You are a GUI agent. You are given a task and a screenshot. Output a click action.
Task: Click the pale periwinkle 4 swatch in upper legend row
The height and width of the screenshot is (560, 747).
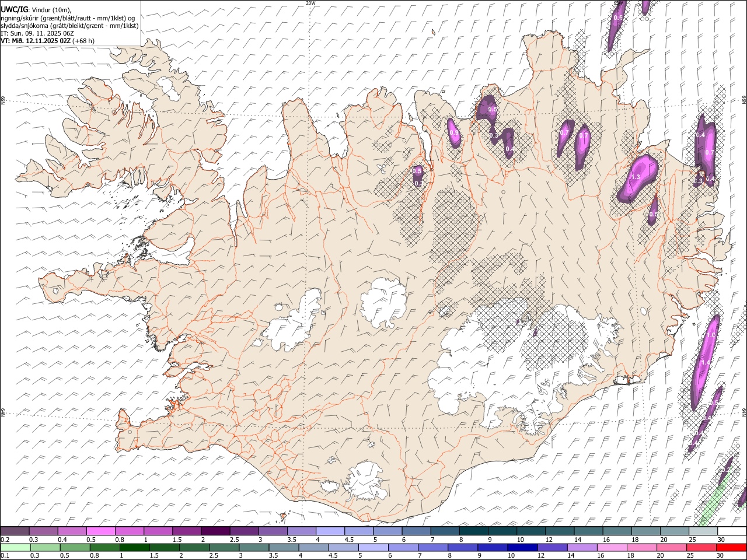click(330, 531)
